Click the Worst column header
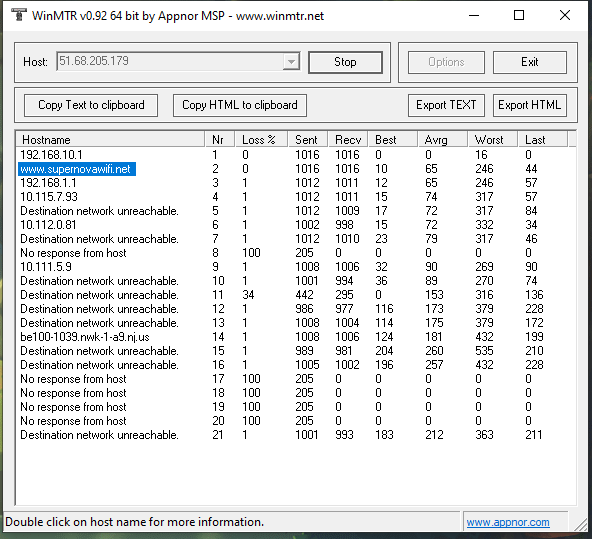The height and width of the screenshot is (539, 592). click(x=492, y=140)
